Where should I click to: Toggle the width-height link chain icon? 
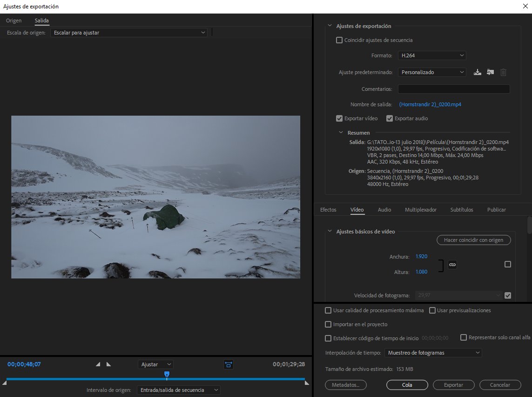coord(452,265)
